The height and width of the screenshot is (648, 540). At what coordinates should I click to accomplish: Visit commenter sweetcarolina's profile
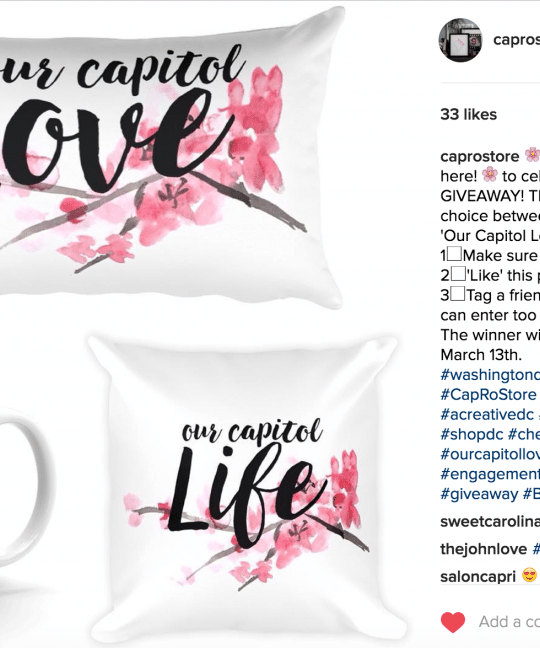pyautogui.click(x=490, y=522)
